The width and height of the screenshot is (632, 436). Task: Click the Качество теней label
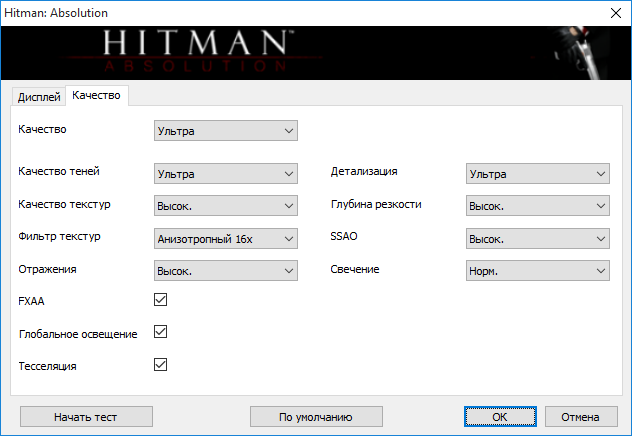click(59, 171)
